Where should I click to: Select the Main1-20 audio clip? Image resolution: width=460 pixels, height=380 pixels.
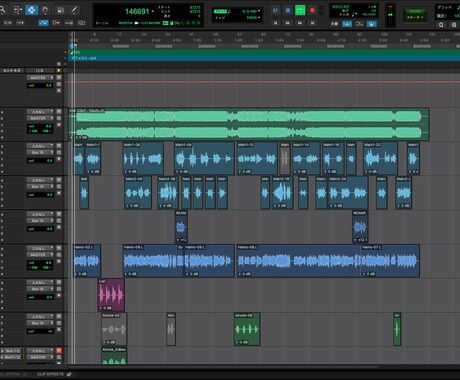(x=380, y=158)
